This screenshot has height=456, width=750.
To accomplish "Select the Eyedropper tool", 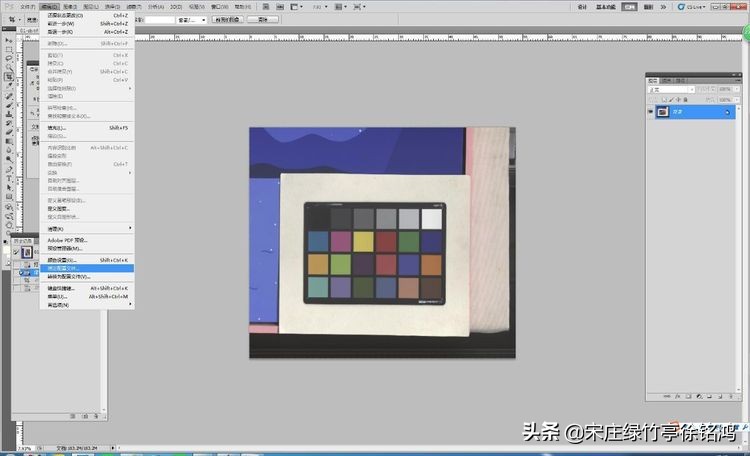I will [9, 86].
